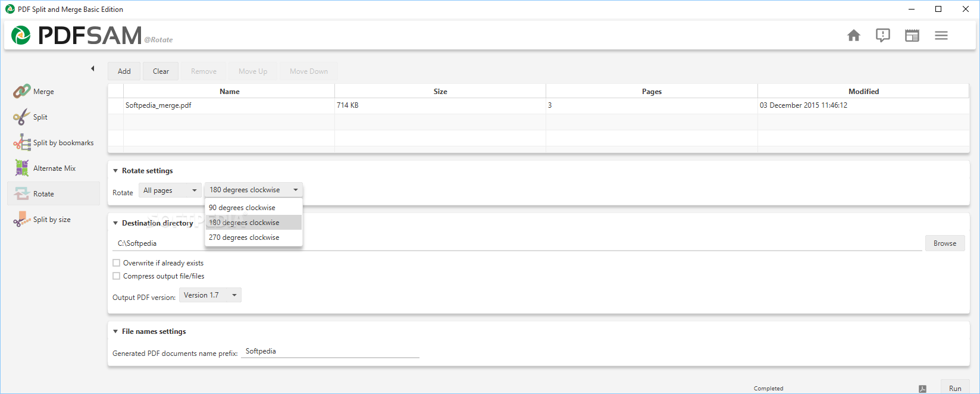Select the Rotate module icon
Viewport: 980px width, 394px height.
(x=22, y=193)
